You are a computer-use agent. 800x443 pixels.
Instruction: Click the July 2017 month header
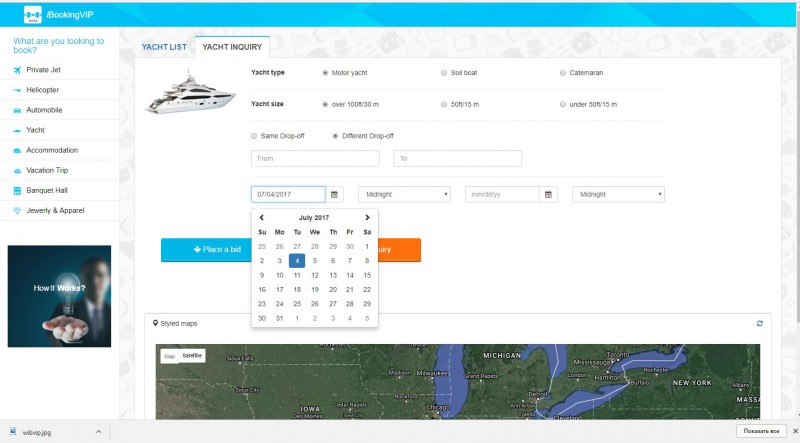tap(314, 217)
